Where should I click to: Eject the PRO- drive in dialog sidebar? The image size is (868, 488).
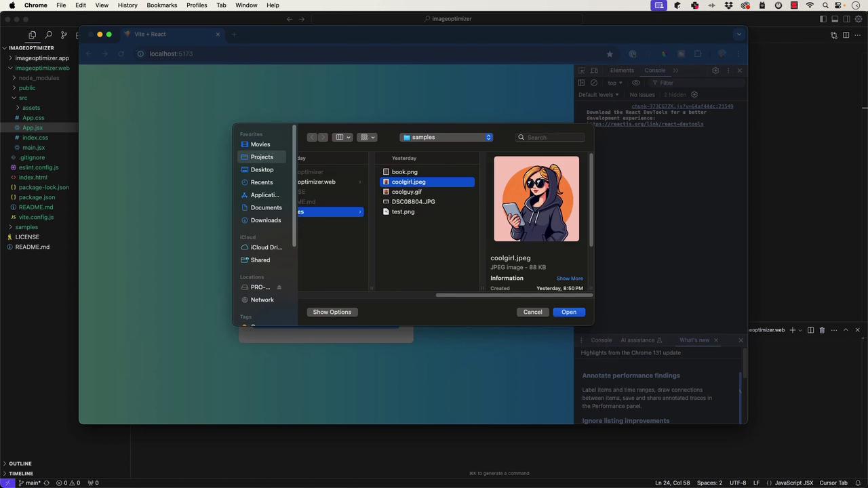pyautogui.click(x=279, y=287)
